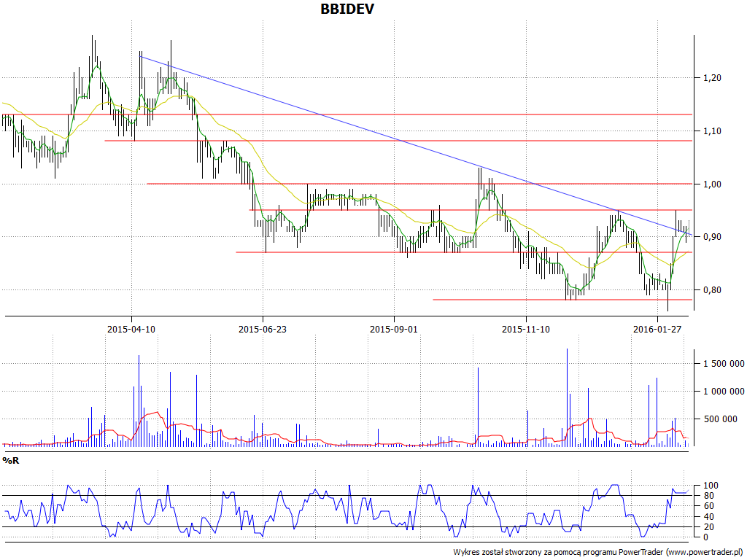747x560 pixels.
Task: Click the 20 level on %R axis
Action: [709, 527]
